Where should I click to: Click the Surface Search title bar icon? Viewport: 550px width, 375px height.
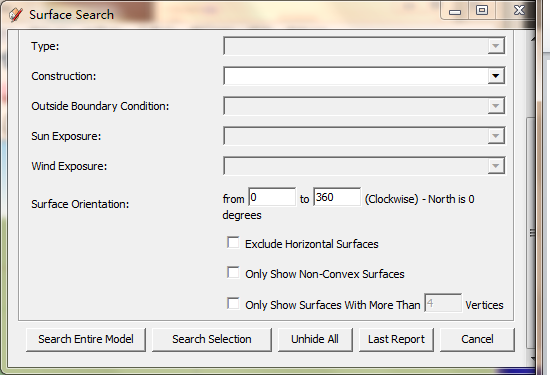click(x=15, y=15)
